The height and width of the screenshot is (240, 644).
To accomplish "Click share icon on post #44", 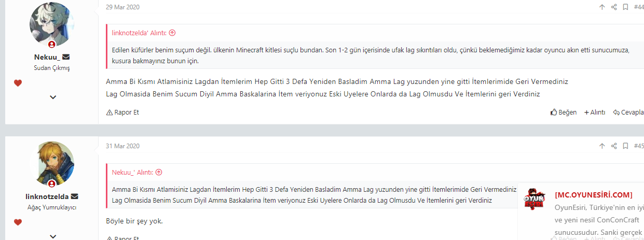I will 614,7.
